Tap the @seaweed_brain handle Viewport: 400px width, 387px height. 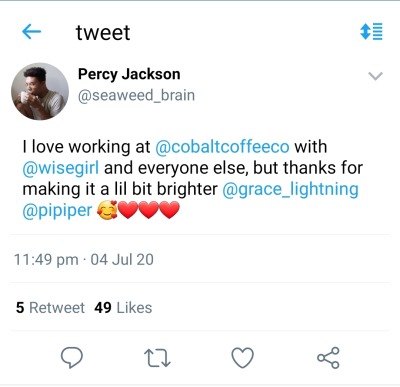[136, 95]
